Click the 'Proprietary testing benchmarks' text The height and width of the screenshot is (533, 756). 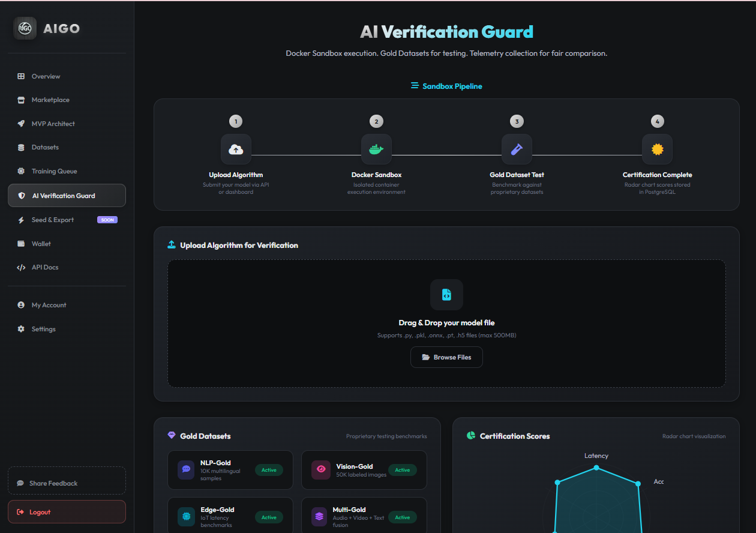pyautogui.click(x=386, y=436)
